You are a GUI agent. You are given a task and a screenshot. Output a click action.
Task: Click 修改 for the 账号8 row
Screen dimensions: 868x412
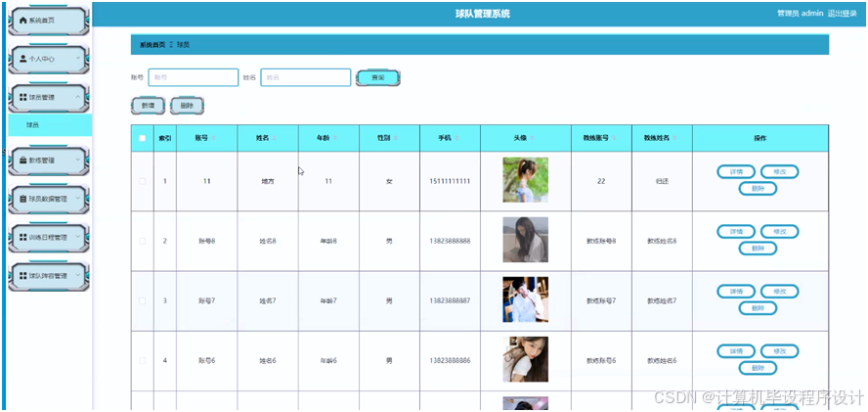[779, 232]
